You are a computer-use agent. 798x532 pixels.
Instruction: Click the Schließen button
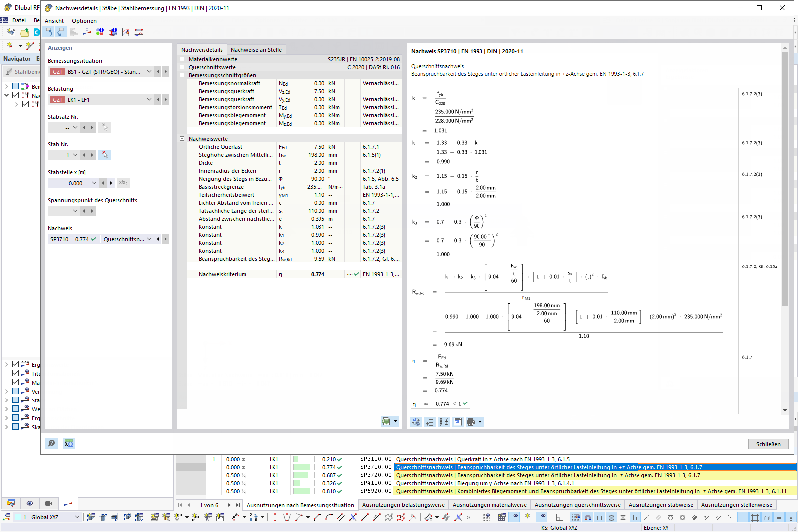(x=768, y=444)
